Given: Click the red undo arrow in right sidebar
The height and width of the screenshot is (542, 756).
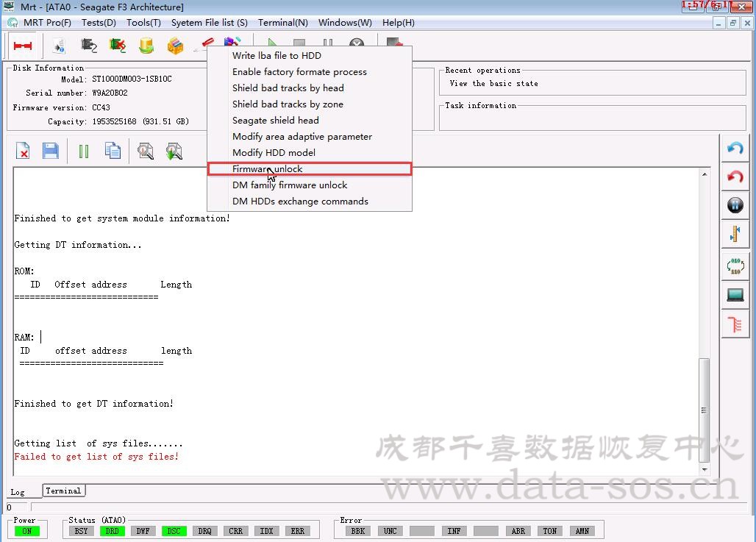Looking at the screenshot, I should pos(735,177).
